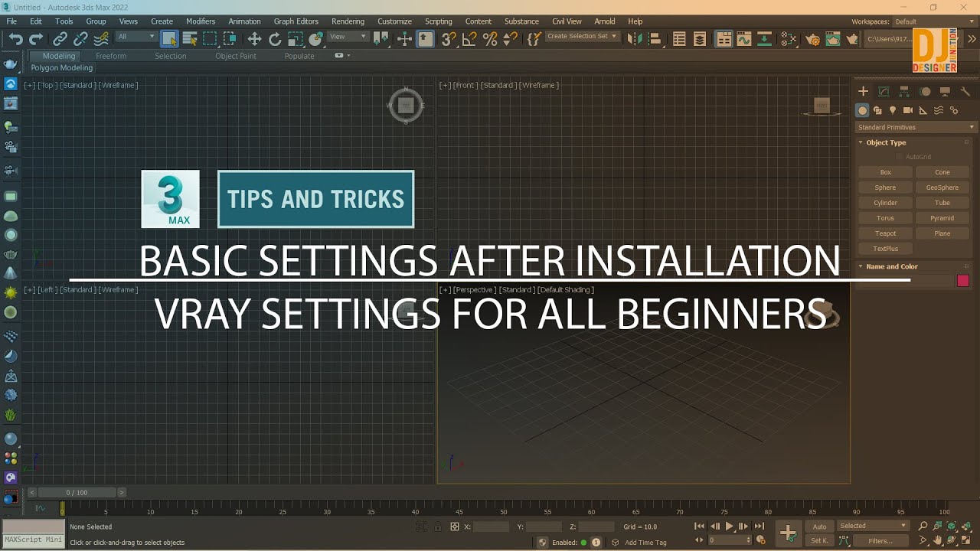Select the Select and Place tool

pos(315,39)
